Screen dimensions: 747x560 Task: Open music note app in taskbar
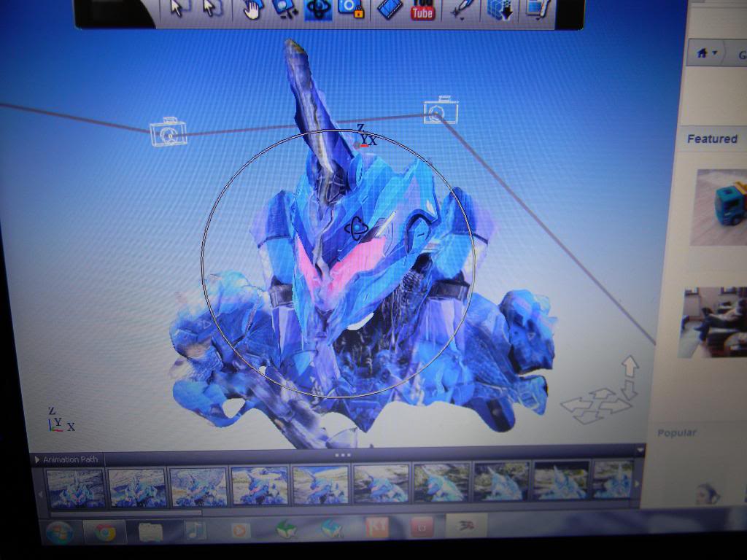(x=196, y=530)
